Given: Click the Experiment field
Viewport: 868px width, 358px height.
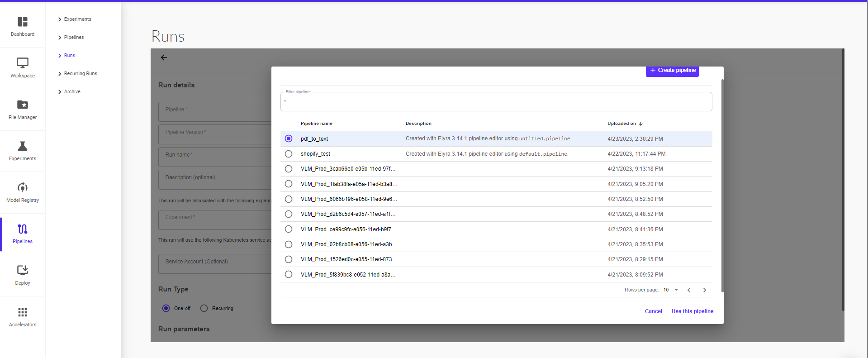Looking at the screenshot, I should pyautogui.click(x=215, y=220).
